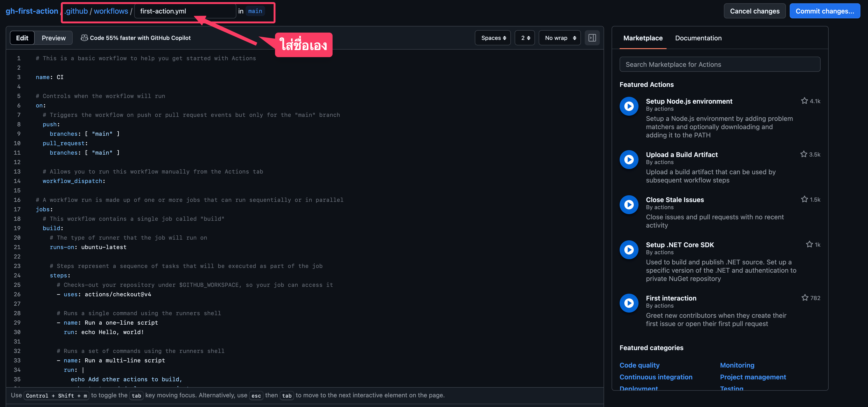Click the Upload a Build Artifact icon
This screenshot has width=868, height=407.
point(629,160)
